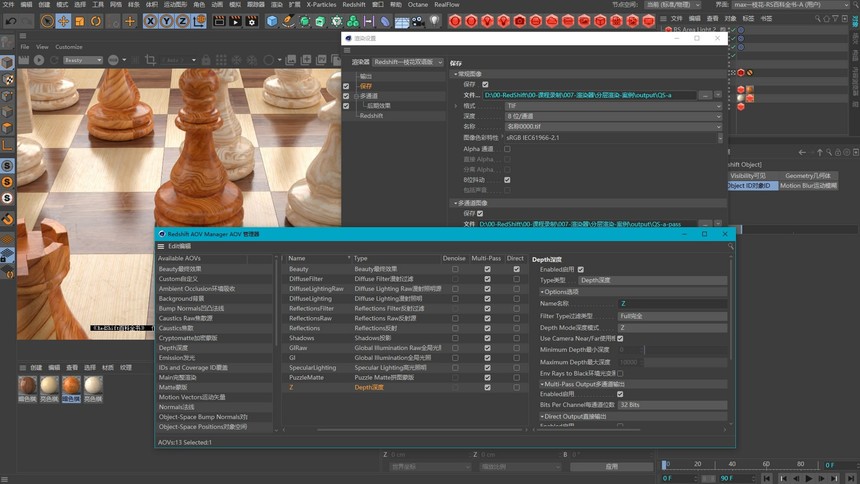Open the TIF format dropdown
Screen dimensions: 860x484
[613, 106]
